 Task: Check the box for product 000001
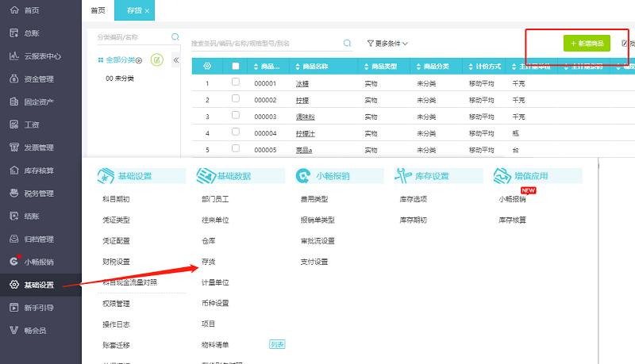pos(235,82)
